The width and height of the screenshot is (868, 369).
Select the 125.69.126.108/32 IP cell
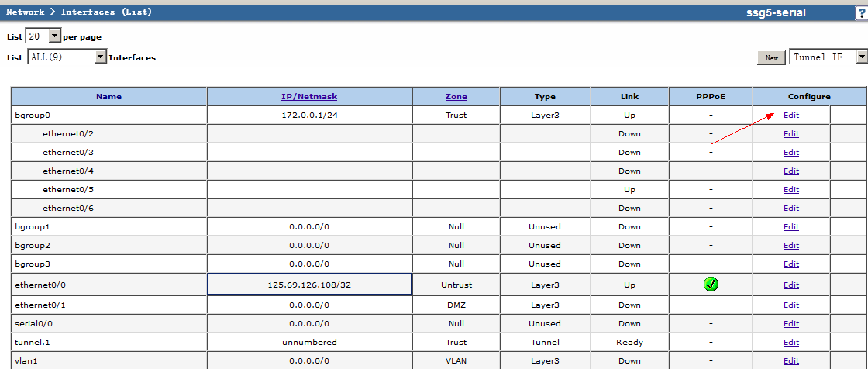(309, 285)
